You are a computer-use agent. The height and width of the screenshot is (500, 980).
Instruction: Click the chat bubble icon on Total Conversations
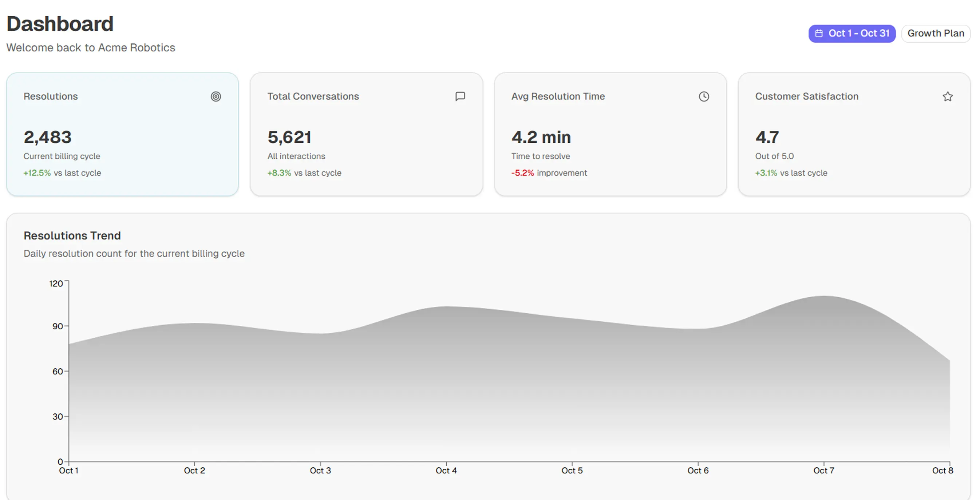460,96
